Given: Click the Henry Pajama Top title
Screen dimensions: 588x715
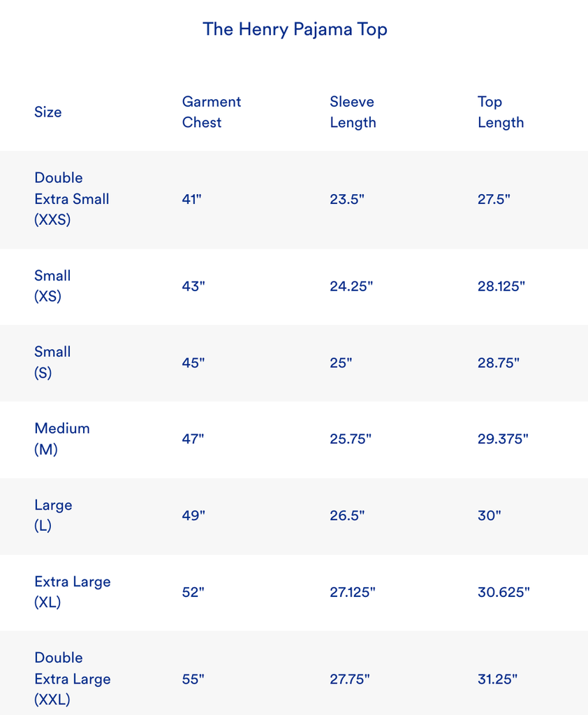Looking at the screenshot, I should click(295, 29).
